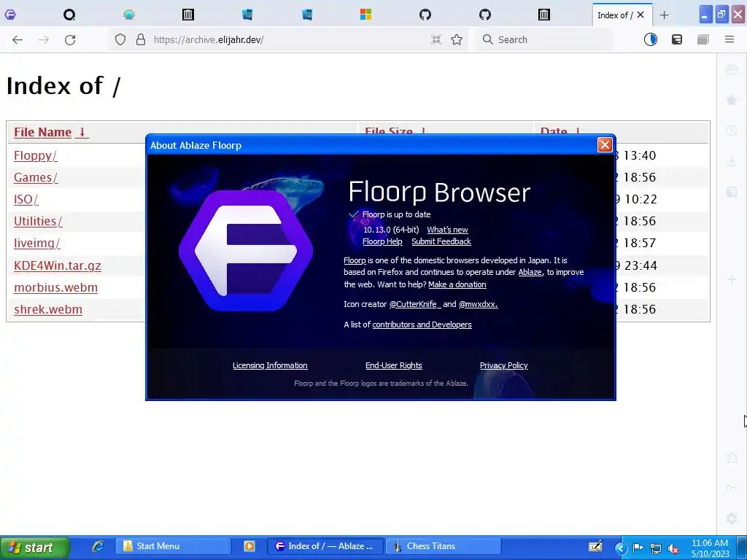
Task: Open the Utilities/ directory
Action: pos(38,221)
